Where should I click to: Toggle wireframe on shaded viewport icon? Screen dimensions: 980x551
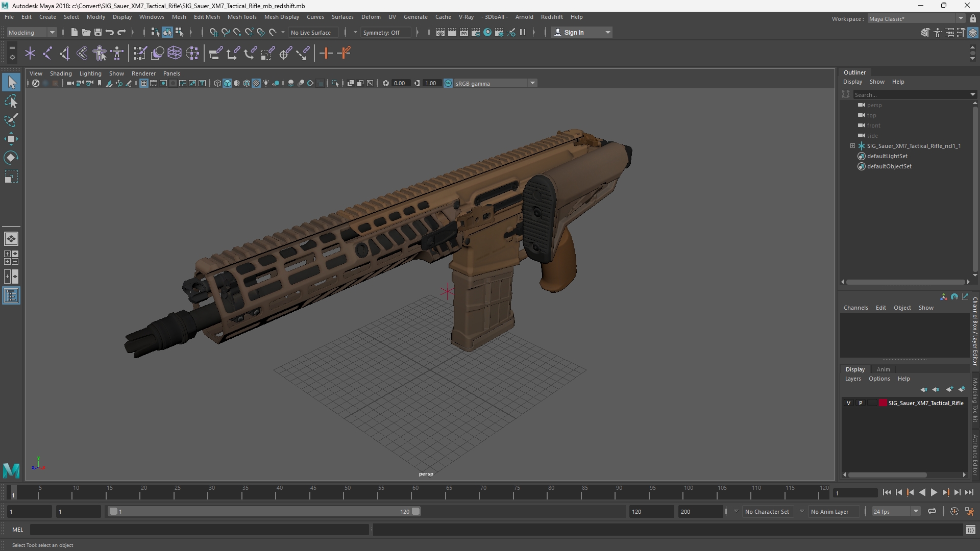247,83
